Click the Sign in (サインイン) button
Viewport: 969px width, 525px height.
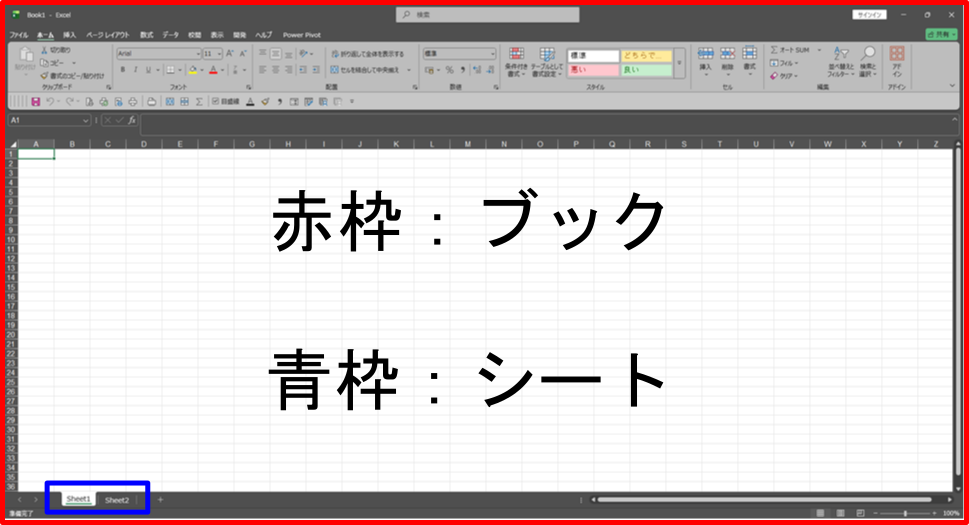(868, 15)
